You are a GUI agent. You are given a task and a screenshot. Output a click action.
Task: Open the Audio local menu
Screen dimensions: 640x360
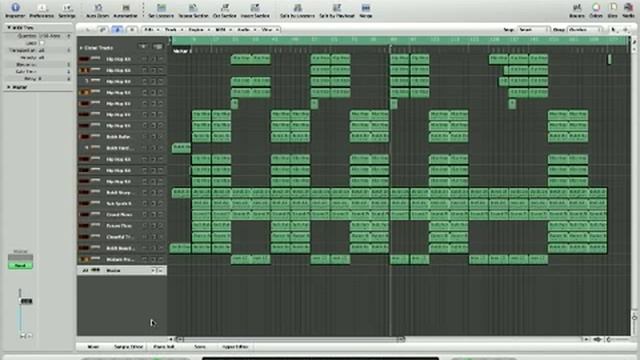[246, 29]
